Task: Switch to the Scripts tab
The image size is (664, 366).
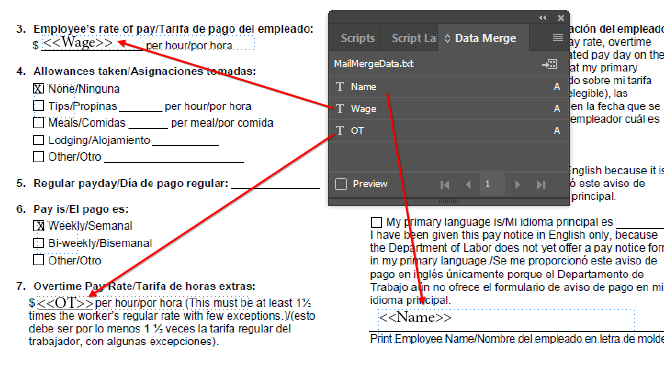Action: point(358,38)
